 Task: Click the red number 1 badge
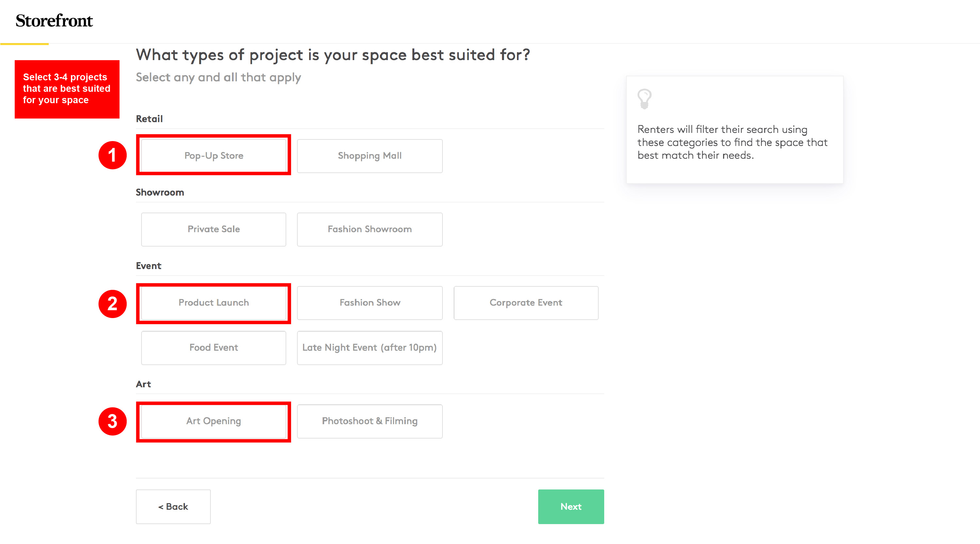(x=112, y=155)
